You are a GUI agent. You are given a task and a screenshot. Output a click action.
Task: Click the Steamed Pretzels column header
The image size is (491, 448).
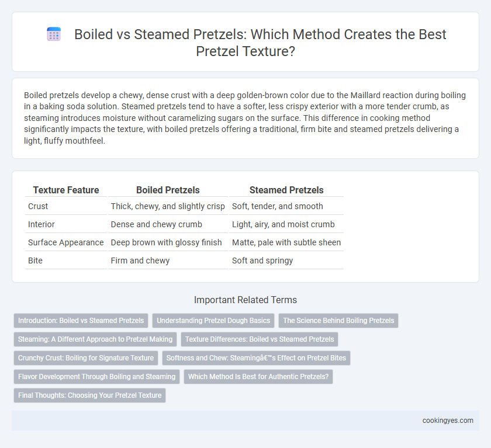(286, 190)
